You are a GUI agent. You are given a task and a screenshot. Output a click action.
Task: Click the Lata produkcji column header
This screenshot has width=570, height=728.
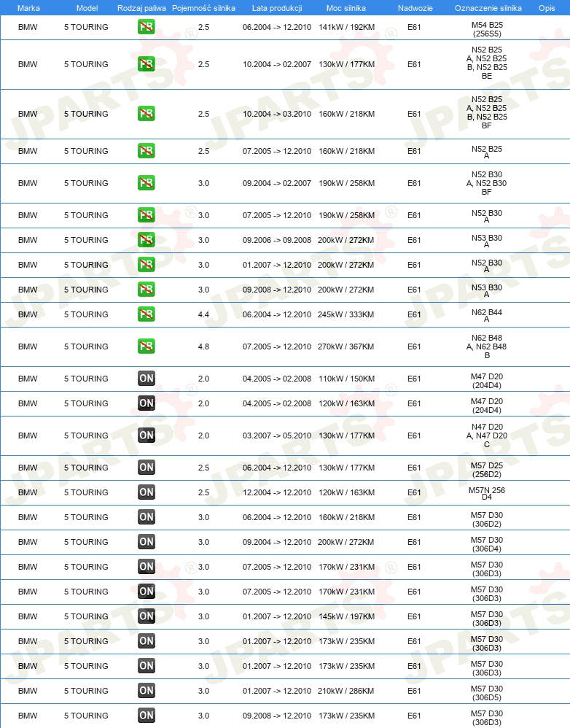coord(277,8)
